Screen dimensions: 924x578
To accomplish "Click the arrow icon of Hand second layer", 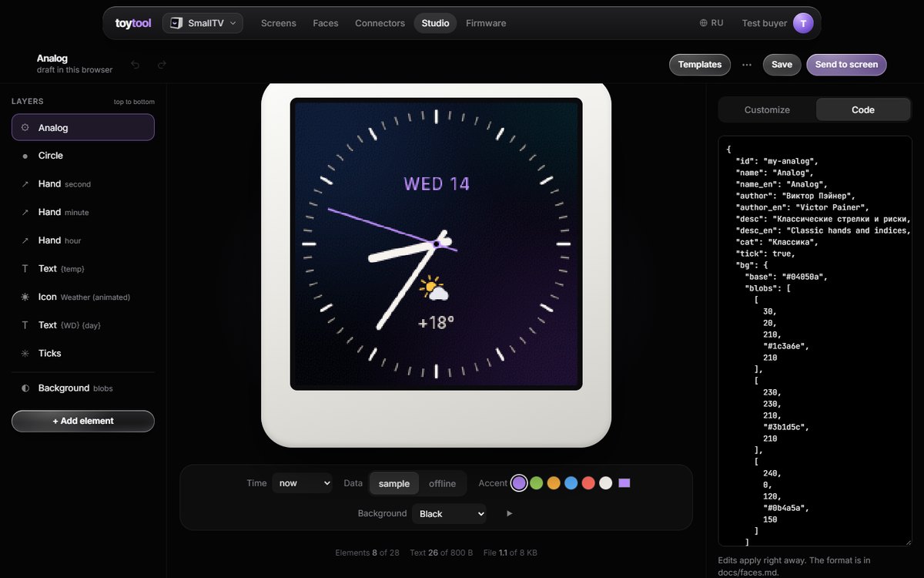I will pyautogui.click(x=25, y=184).
